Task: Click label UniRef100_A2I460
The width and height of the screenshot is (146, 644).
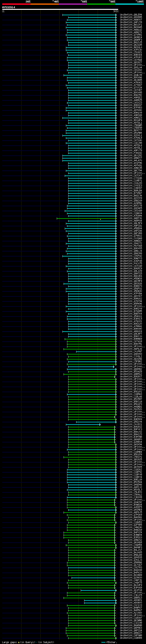Action: coord(131,613)
